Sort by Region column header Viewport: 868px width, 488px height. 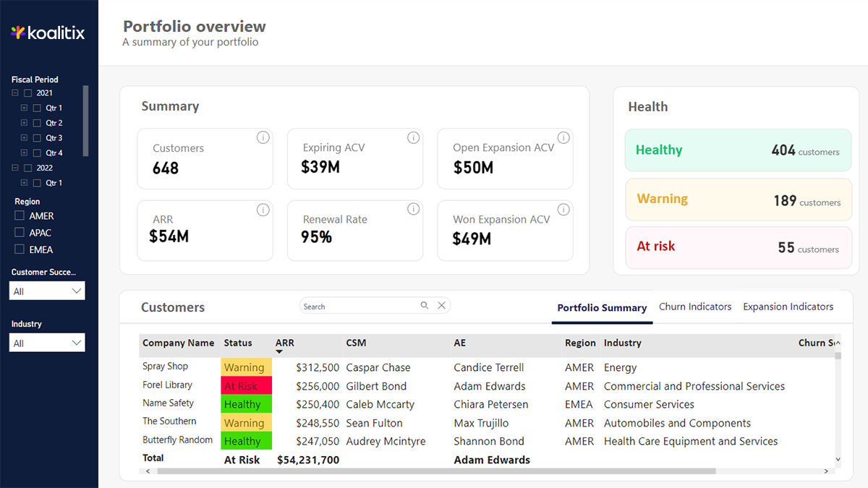coord(580,343)
